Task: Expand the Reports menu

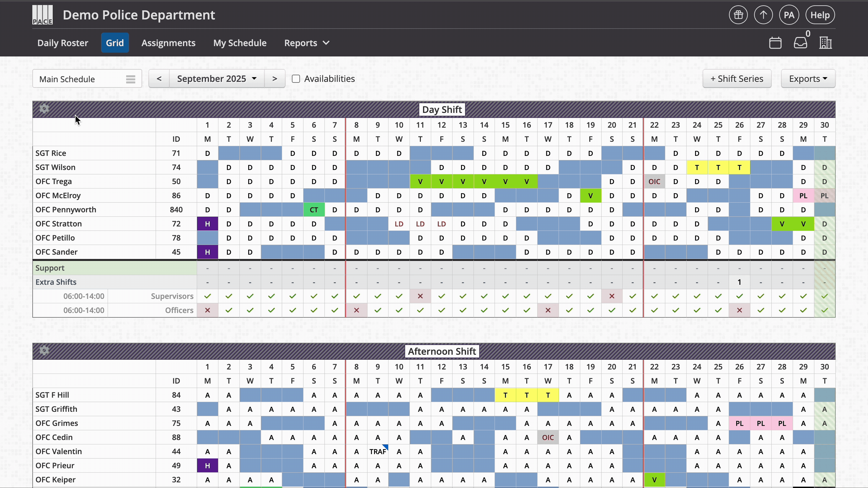Action: point(306,43)
